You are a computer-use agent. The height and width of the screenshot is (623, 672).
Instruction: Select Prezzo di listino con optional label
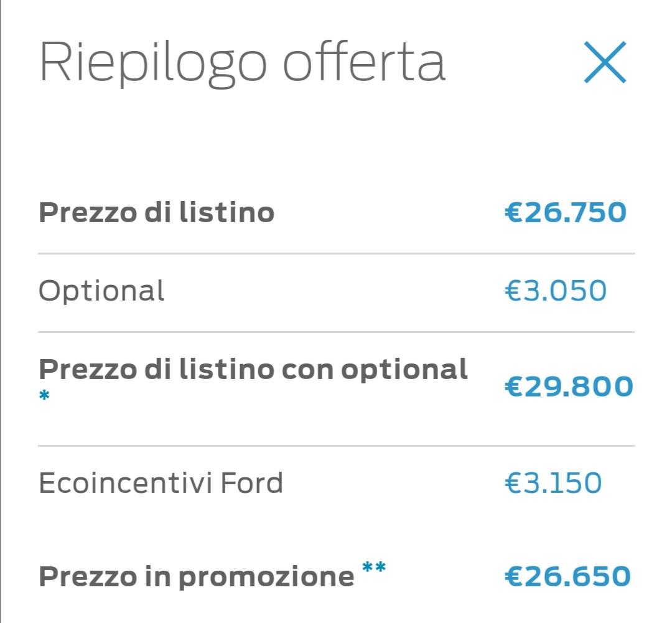[x=253, y=370]
